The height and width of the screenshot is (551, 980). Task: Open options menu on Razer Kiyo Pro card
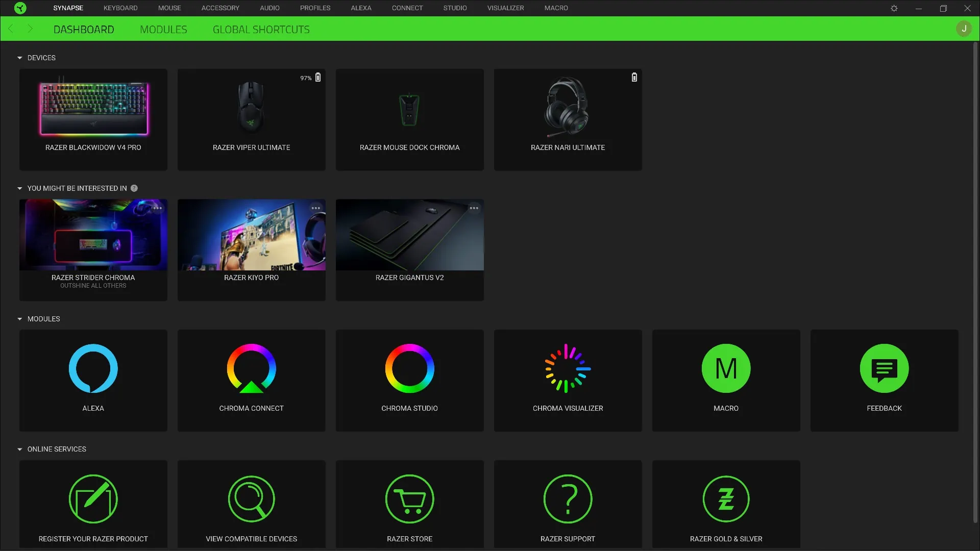(x=316, y=208)
